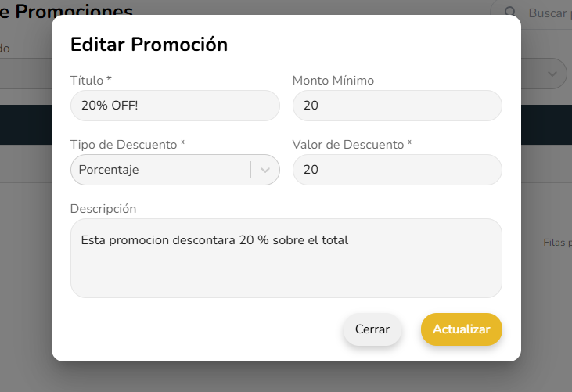Click the 'Valor de Descuento *' label
The image size is (572, 392).
coord(352,145)
